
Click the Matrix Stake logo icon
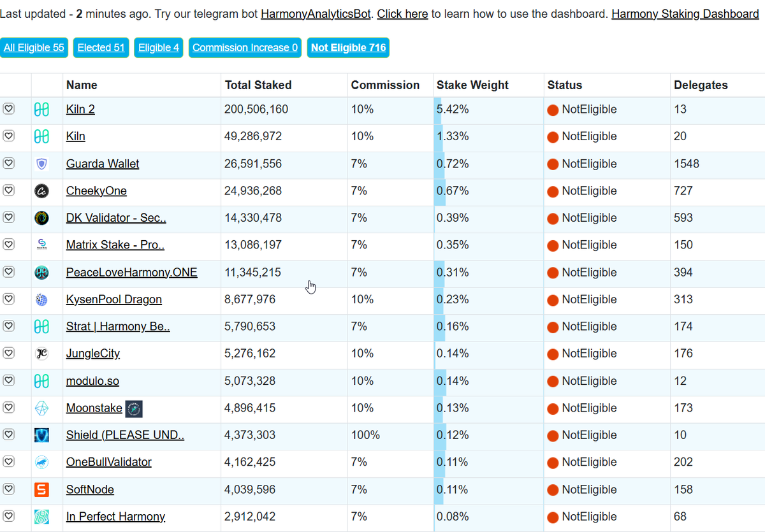click(41, 245)
